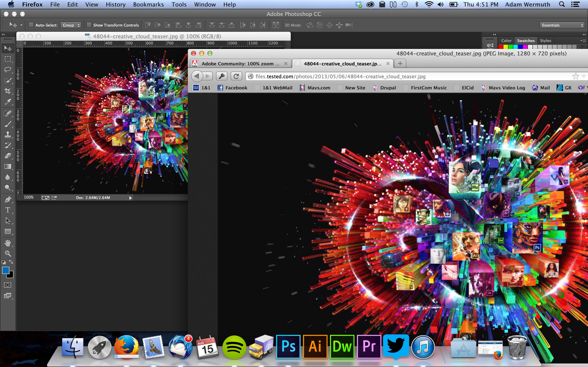Select the Hand tool
This screenshot has width=588, height=367.
pyautogui.click(x=8, y=243)
